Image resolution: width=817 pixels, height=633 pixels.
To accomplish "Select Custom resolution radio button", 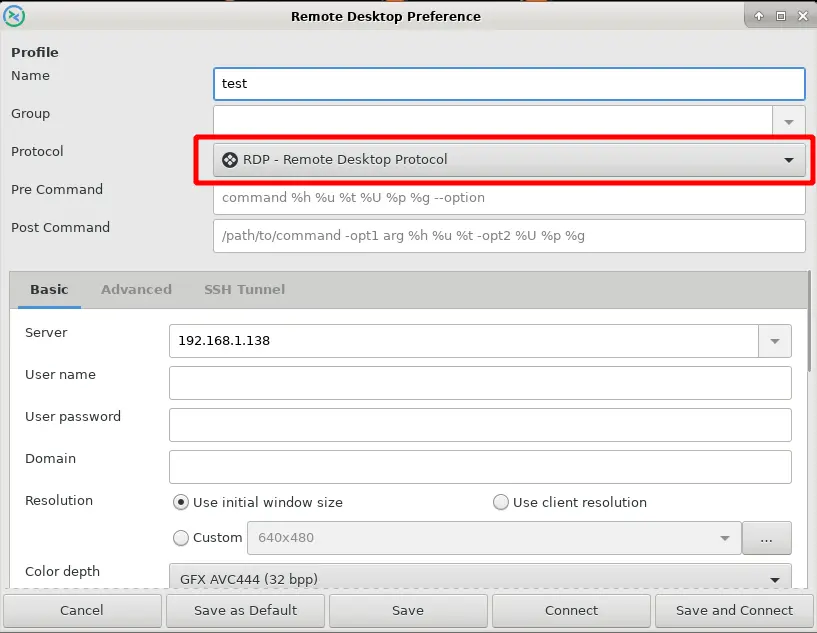I will coord(181,538).
